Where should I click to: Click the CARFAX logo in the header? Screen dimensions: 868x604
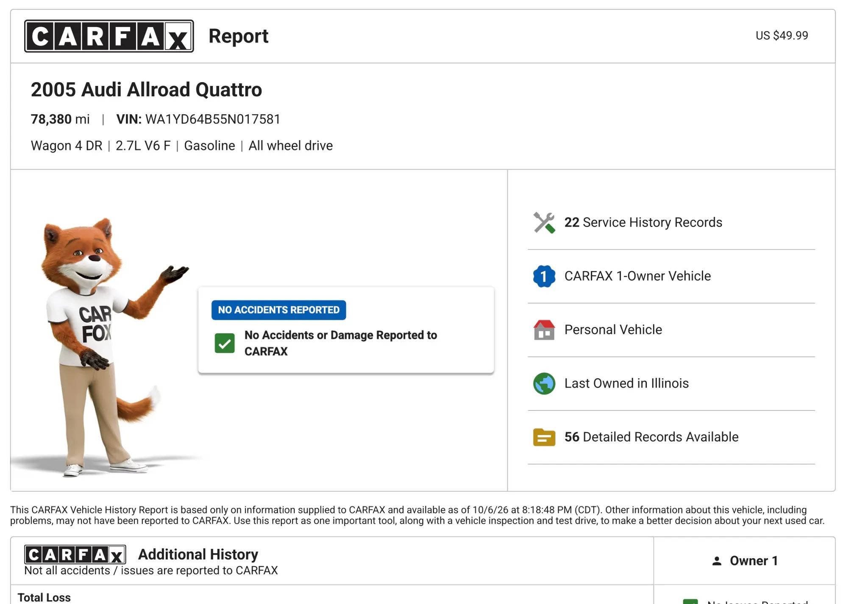pos(109,36)
